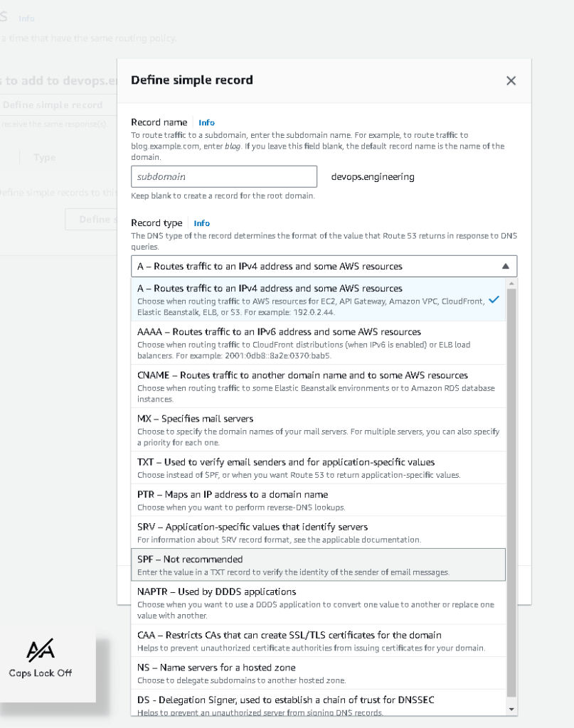Click the Record type Info link

201,223
